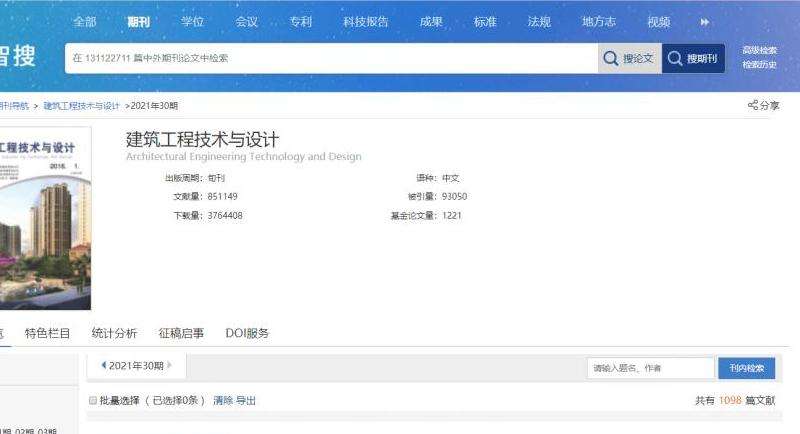Switch to the 统计分析 tab
800x434 pixels.
pos(114,334)
